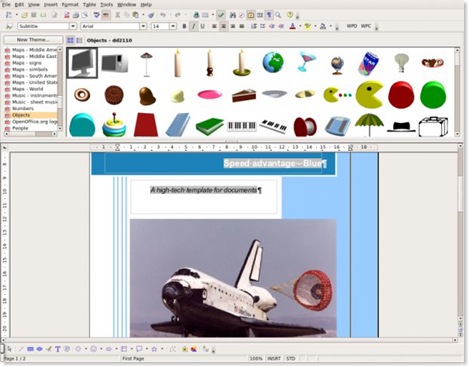Expand the Basic Shapes dropdown arrow

86,349
